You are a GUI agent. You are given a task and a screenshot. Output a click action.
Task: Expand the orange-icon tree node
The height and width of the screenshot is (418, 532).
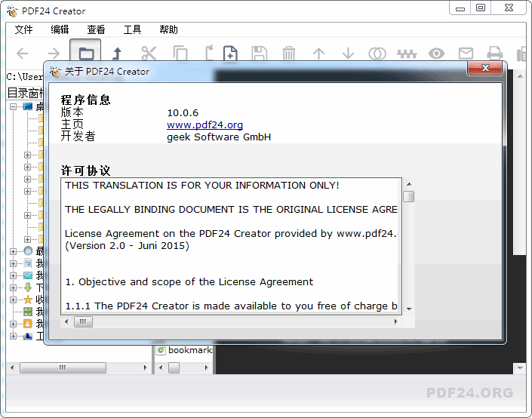(13, 324)
